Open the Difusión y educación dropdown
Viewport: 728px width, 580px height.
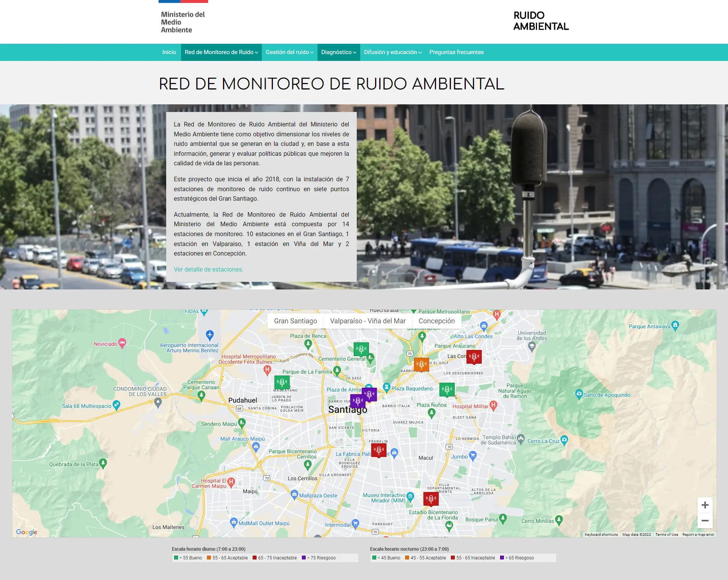pyautogui.click(x=392, y=52)
